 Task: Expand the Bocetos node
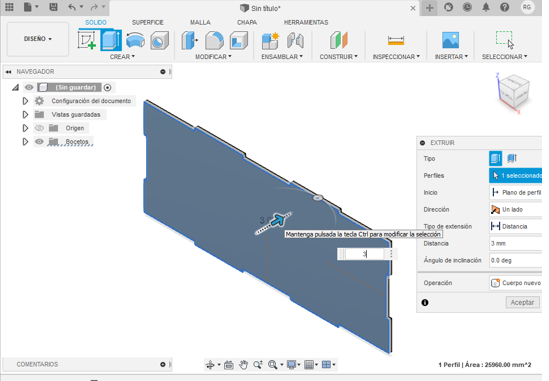coord(25,141)
